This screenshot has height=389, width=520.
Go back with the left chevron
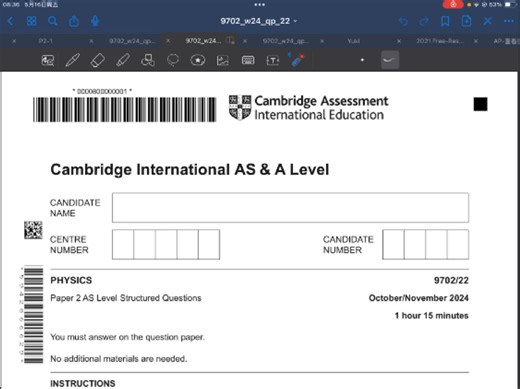10,21
